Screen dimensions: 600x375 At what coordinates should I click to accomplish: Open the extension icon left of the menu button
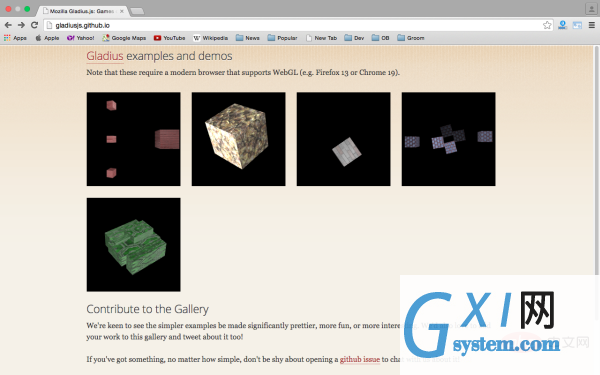[x=577, y=25]
